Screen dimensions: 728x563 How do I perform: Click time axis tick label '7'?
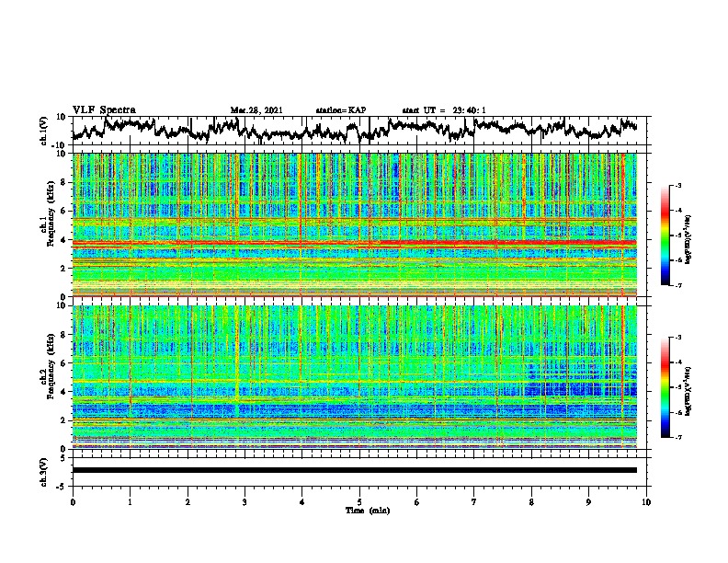click(474, 502)
